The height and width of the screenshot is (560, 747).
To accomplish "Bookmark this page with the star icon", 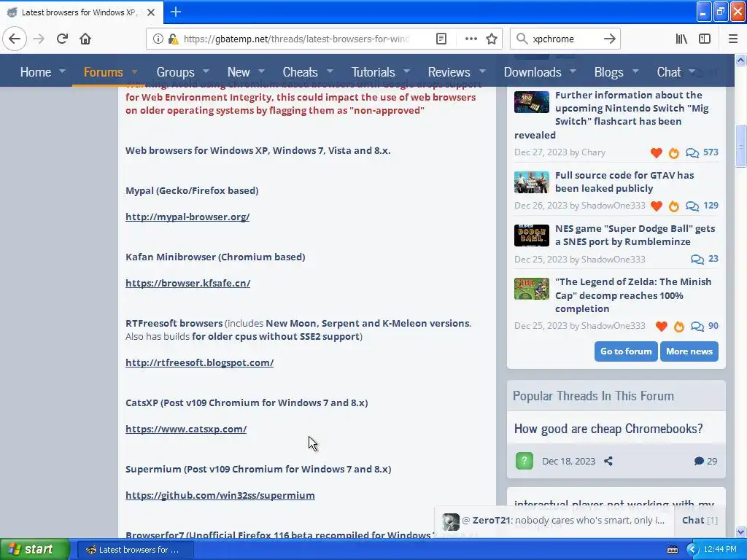I will coord(492,39).
